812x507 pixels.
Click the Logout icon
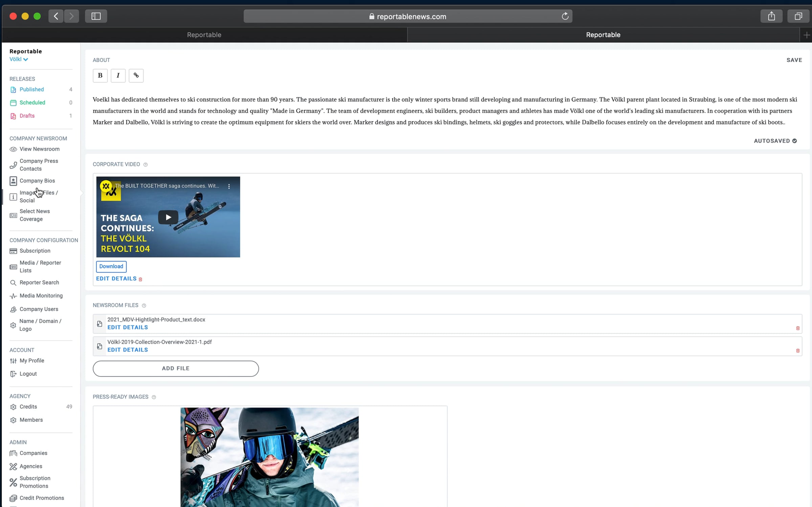(x=13, y=374)
